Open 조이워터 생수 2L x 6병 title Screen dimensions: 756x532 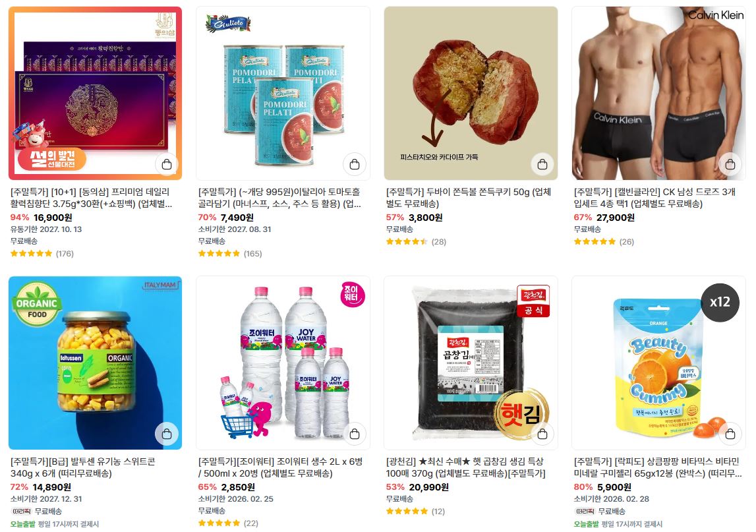pyautogui.click(x=280, y=467)
